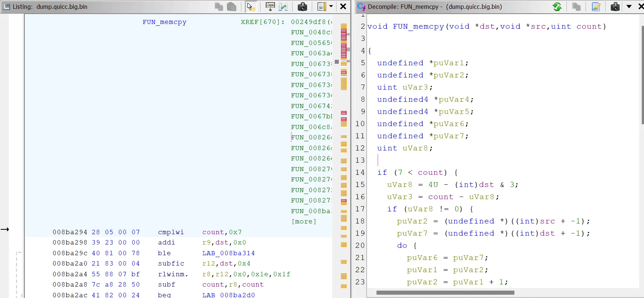
Task: Click the Decompile vertical scrollbar thumb
Action: pos(642,74)
